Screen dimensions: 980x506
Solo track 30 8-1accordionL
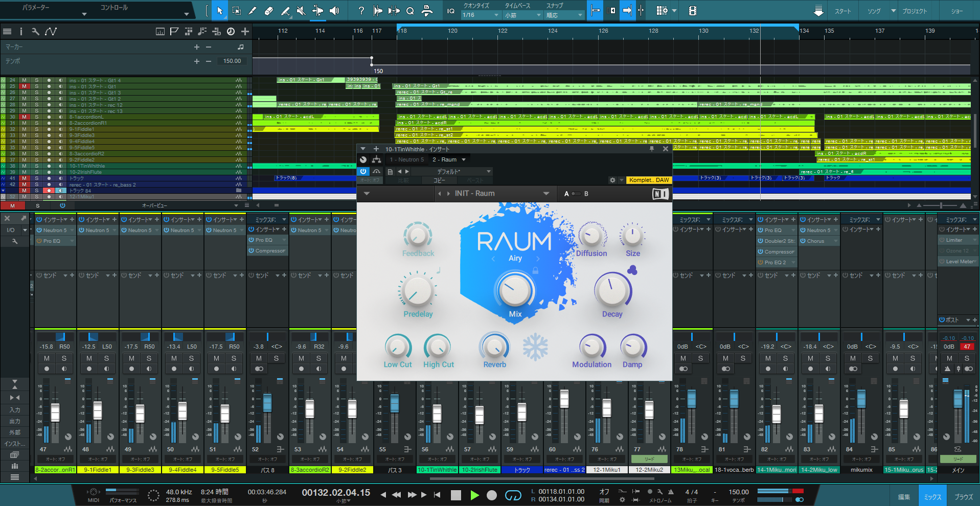36,117
